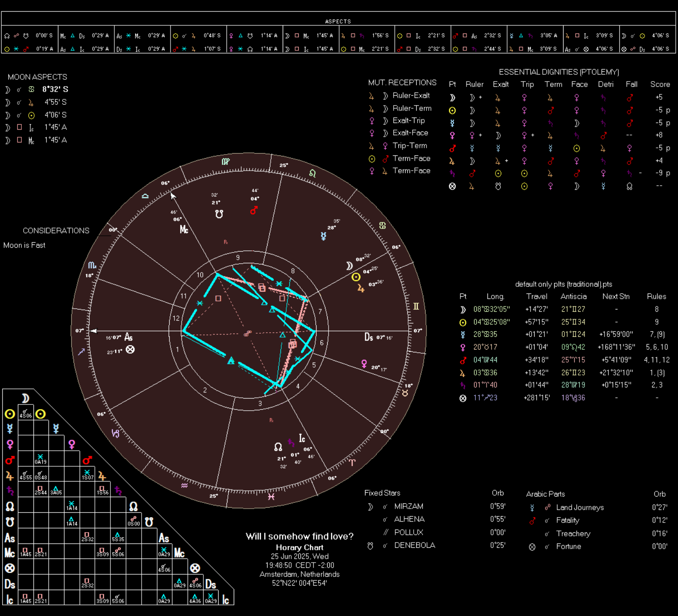Select the 'Moon is Fast' consideration

pos(24,245)
